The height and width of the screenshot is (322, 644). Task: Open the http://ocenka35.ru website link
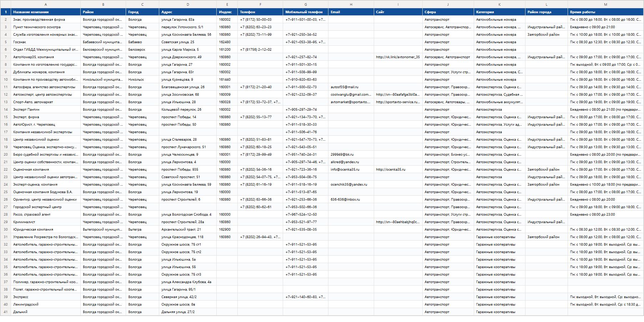tap(391, 170)
